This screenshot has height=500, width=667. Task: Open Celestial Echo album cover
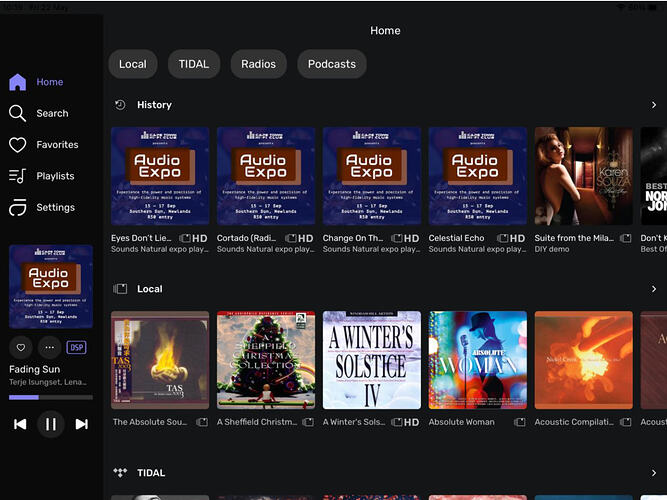click(x=478, y=176)
